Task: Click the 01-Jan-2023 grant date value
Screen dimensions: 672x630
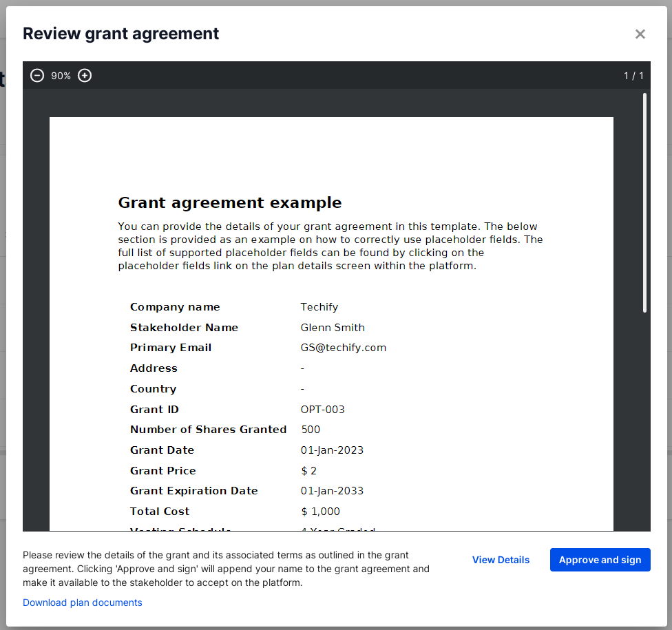Action: (x=332, y=450)
